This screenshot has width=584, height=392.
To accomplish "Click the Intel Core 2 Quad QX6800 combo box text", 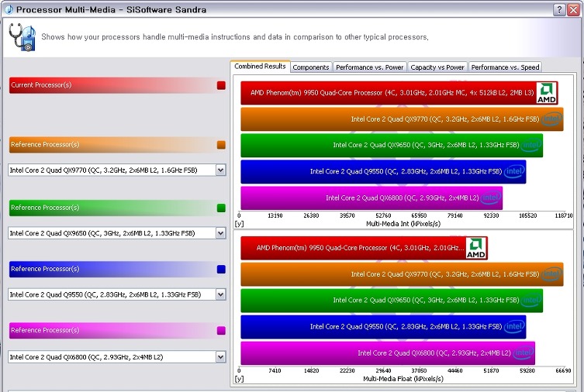I will click(x=86, y=357).
